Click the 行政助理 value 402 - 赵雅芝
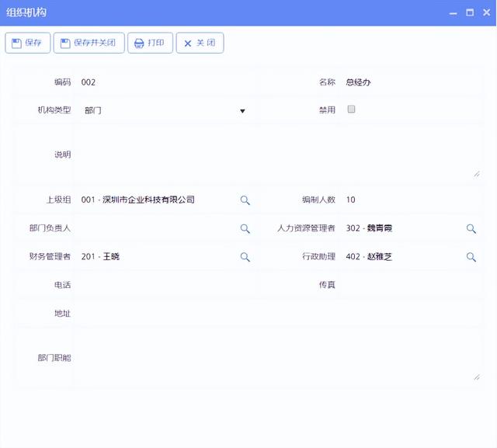This screenshot has height=448, width=497. pyautogui.click(x=369, y=256)
